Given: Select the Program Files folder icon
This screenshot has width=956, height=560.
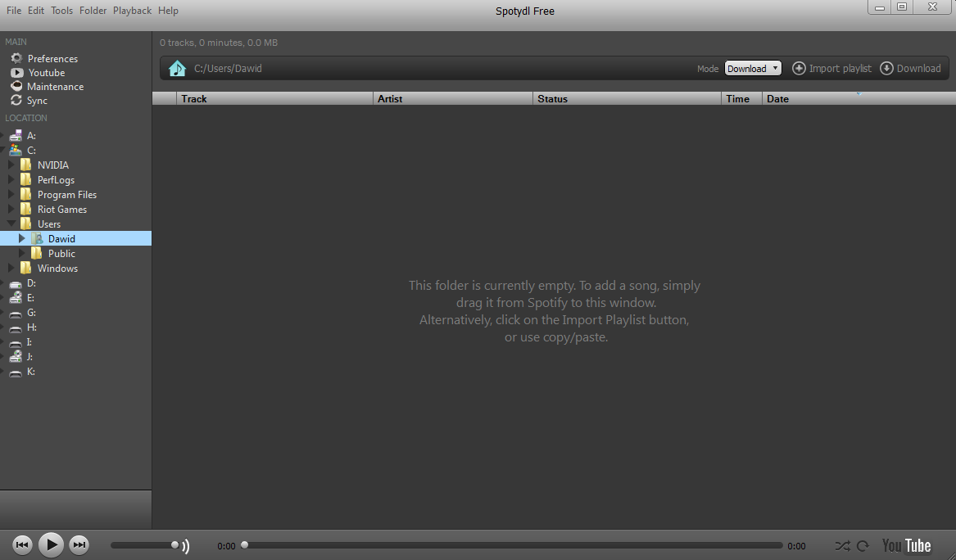Looking at the screenshot, I should (x=25, y=194).
